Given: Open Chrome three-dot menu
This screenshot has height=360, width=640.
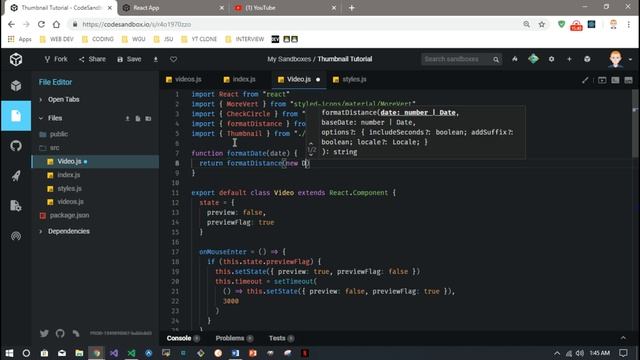Looking at the screenshot, I should coord(629,24).
